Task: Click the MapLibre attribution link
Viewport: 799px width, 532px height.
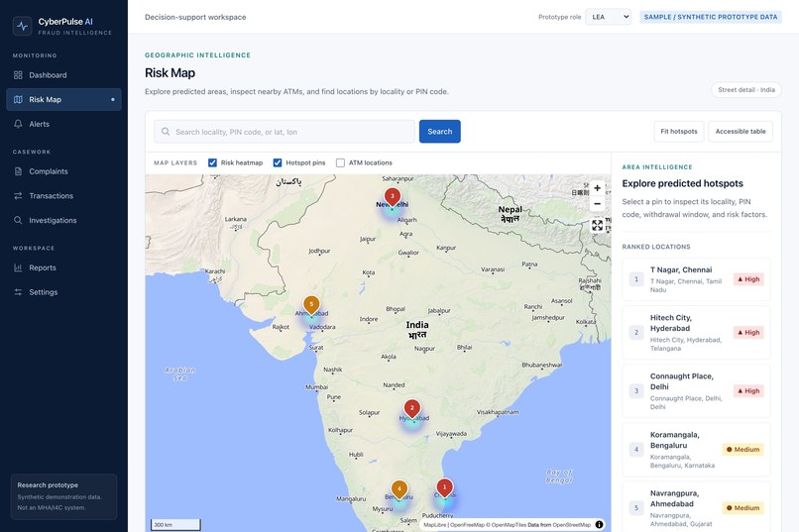Action: 435,525
